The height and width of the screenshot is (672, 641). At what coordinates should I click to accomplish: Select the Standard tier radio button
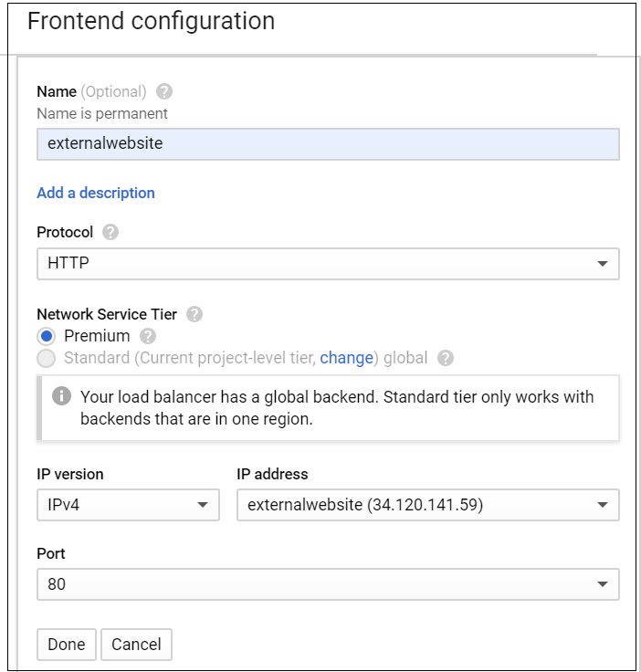(x=47, y=358)
